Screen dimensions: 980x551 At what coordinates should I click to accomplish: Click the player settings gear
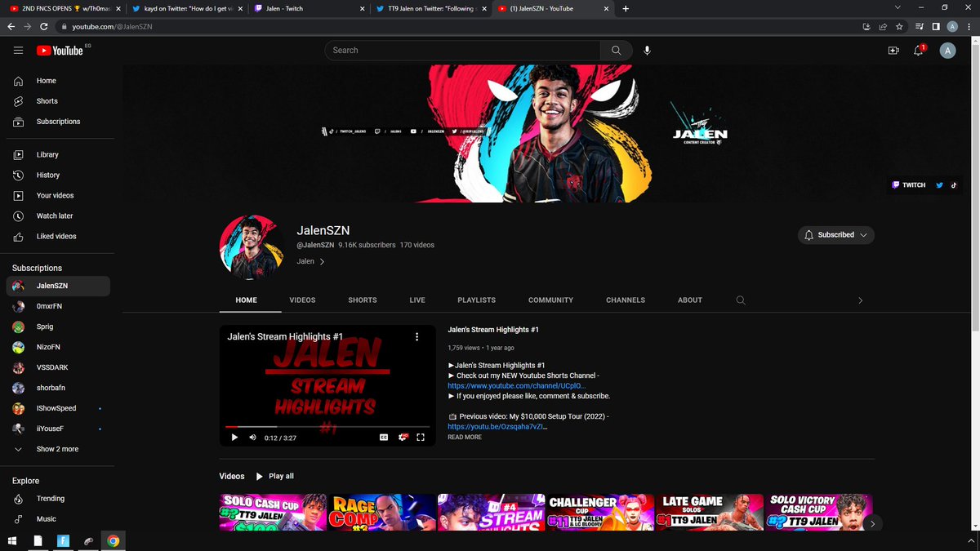click(x=403, y=438)
